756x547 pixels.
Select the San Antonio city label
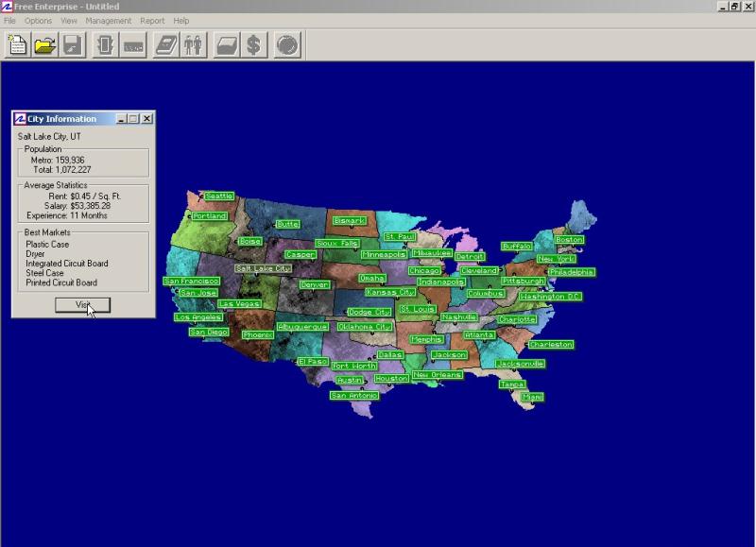tap(354, 396)
